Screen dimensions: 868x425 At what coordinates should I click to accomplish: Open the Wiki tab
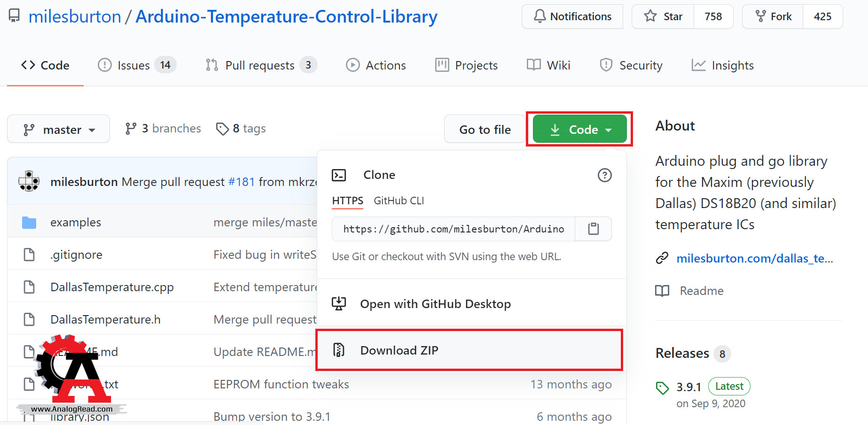(x=548, y=65)
